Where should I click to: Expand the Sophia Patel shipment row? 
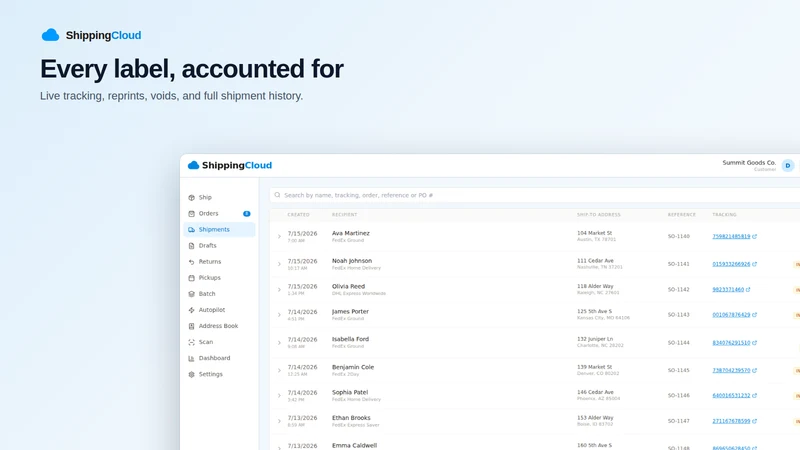coord(279,395)
